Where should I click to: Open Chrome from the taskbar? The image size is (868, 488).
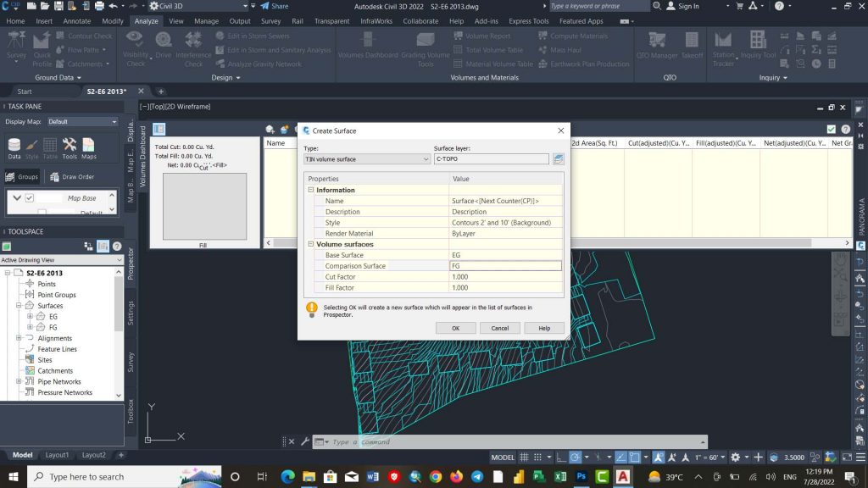[x=435, y=476]
